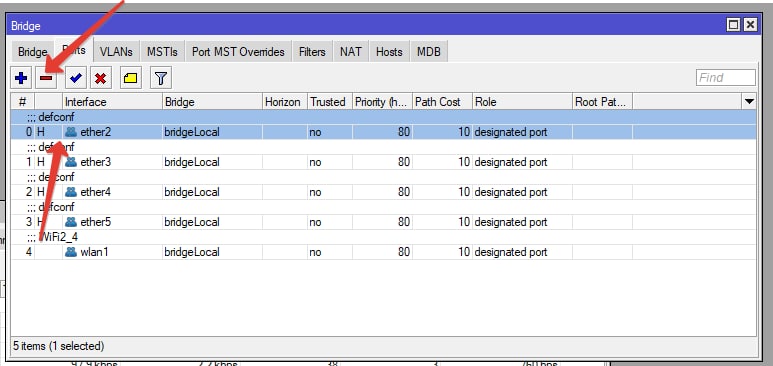Sort by the Trusted column header
Image resolution: width=773 pixels, height=366 pixels.
pyautogui.click(x=330, y=102)
